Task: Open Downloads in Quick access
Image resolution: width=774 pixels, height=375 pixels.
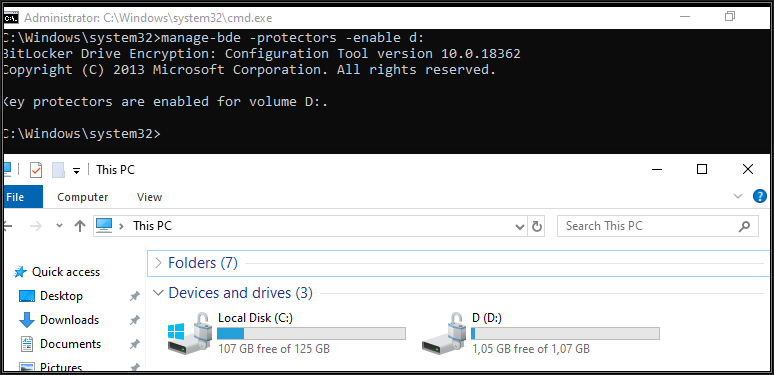Action: 69,320
